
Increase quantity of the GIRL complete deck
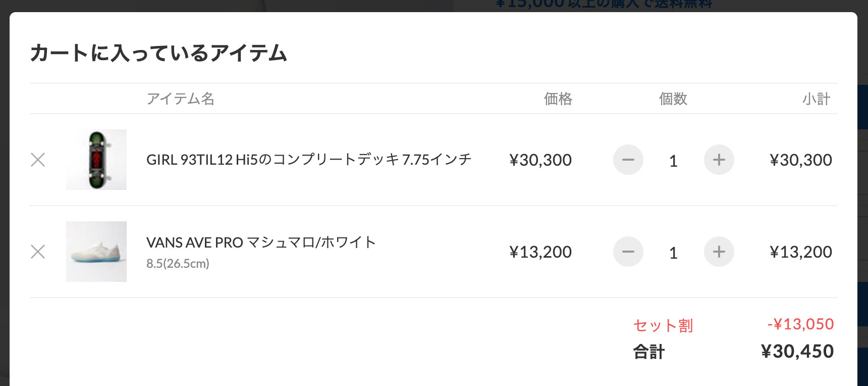719,160
